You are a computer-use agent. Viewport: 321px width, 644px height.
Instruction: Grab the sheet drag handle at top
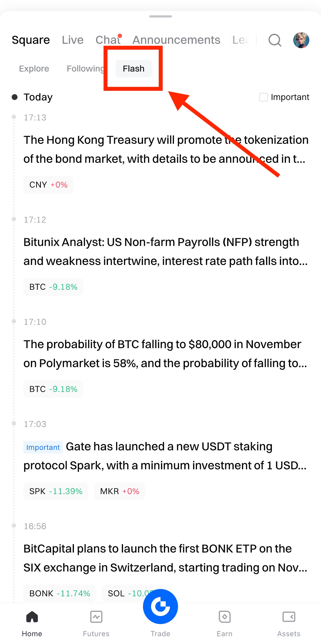(160, 17)
